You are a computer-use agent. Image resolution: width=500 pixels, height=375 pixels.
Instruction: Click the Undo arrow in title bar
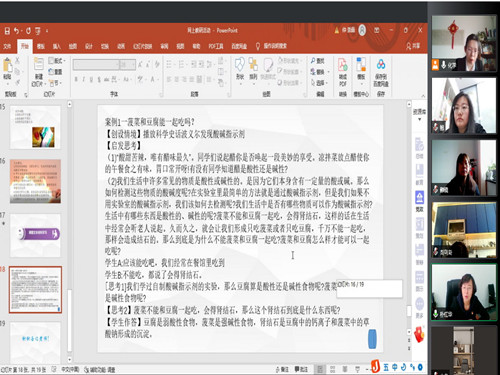[16, 31]
